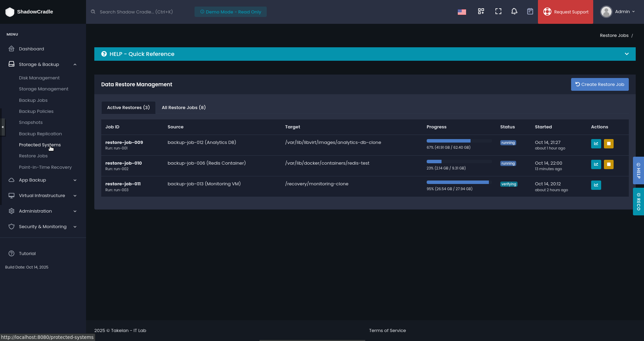View progress chart for restore-job-011
644x341 pixels.
596,185
